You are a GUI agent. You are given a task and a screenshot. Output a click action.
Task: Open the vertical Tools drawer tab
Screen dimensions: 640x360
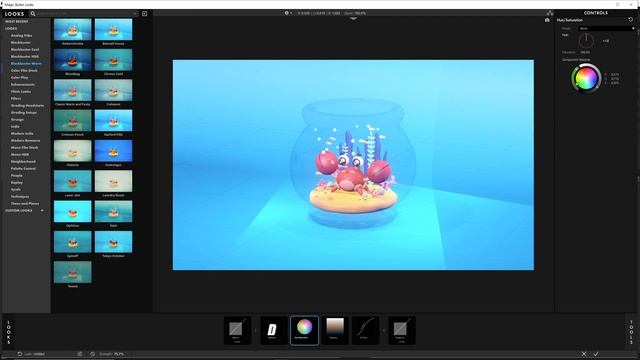[x=631, y=332]
